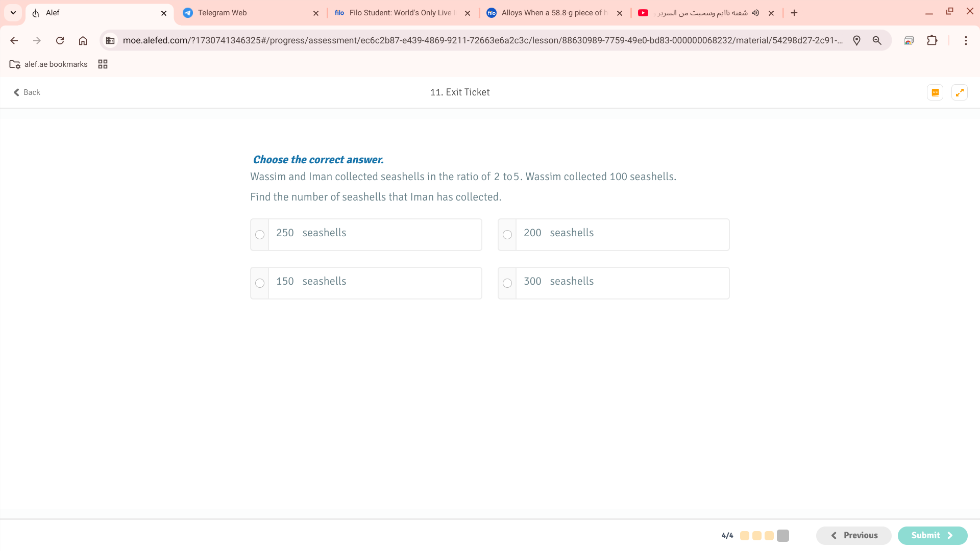Expand the tab search dropdown arrow
The height and width of the screenshot is (551, 980).
pos(13,13)
